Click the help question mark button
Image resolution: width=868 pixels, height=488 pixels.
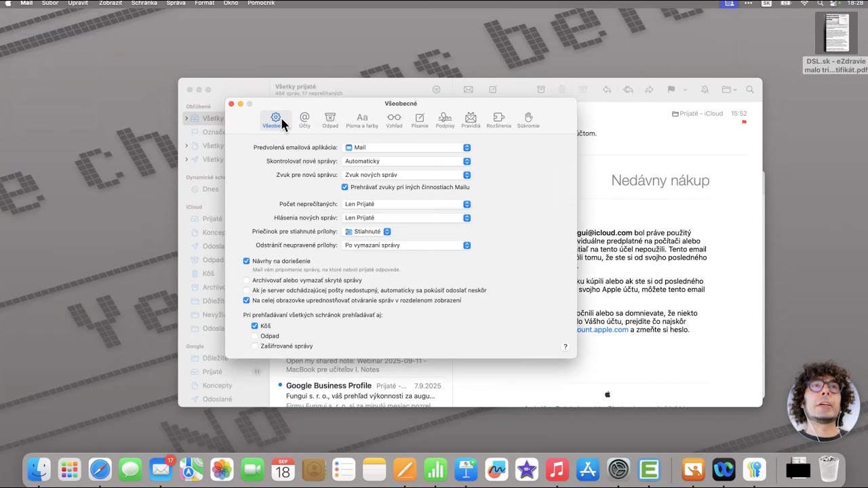pyautogui.click(x=566, y=346)
